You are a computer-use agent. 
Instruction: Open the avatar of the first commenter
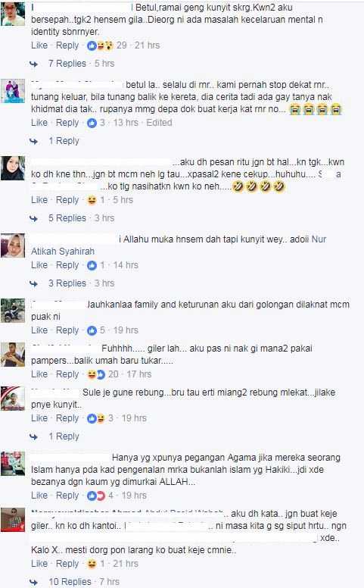tap(13, 14)
